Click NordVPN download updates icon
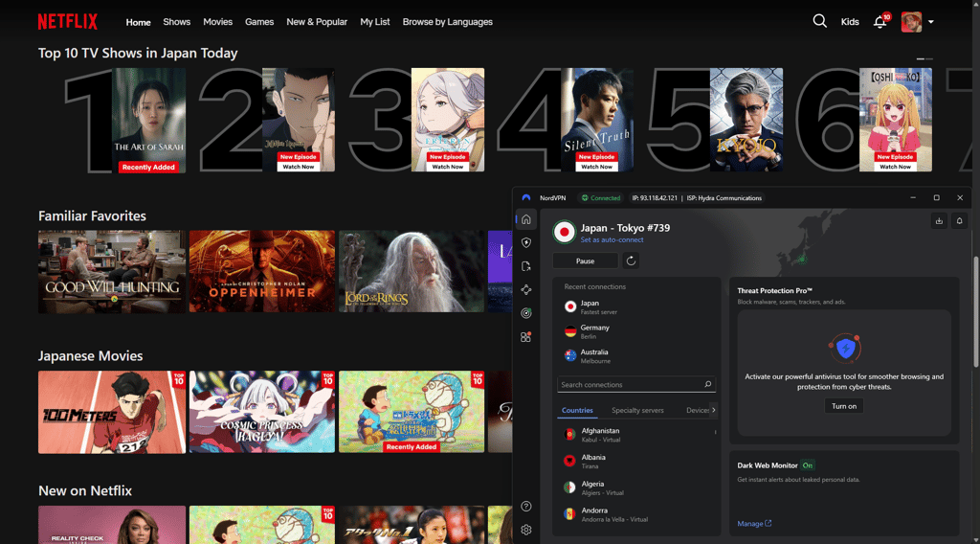This screenshot has width=980, height=544. (x=939, y=220)
